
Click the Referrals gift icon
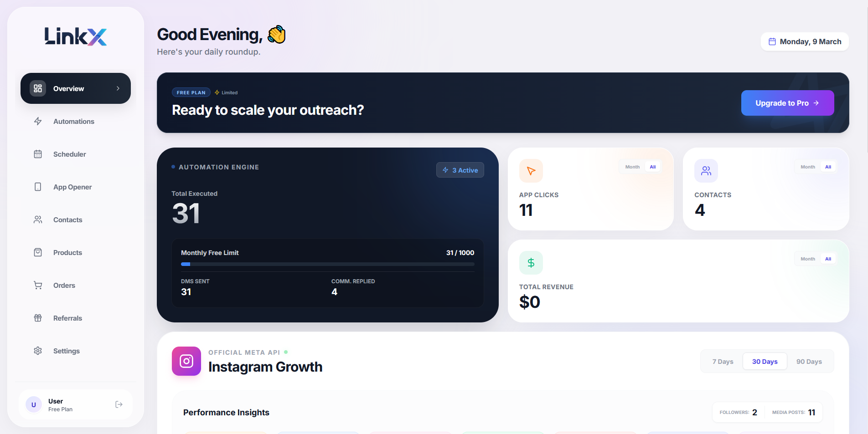[38, 318]
